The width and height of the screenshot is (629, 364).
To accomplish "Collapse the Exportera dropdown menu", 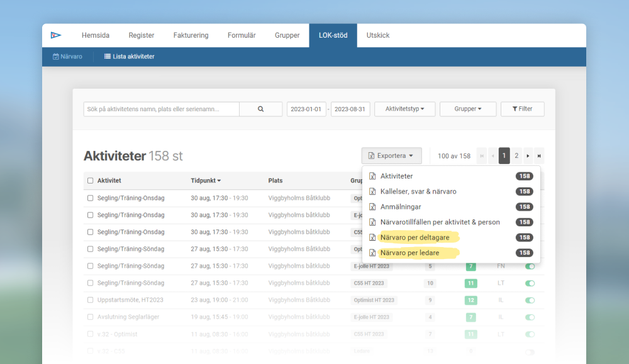I will coord(391,156).
